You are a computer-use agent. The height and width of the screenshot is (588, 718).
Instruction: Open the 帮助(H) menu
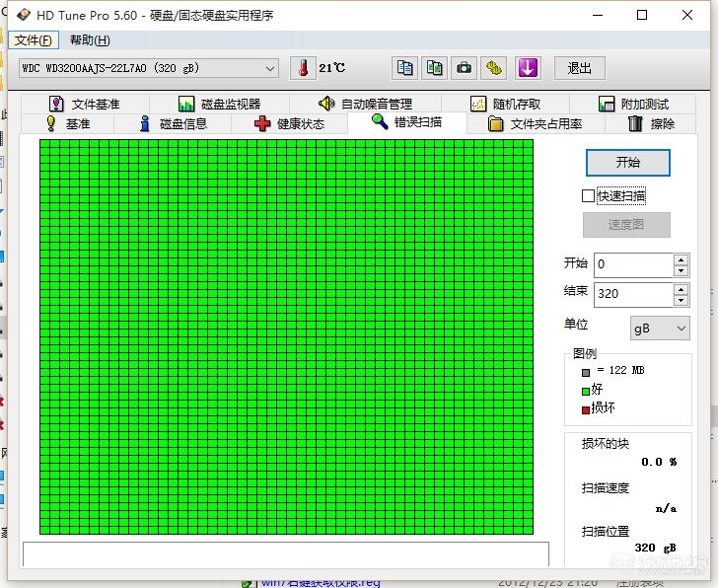click(90, 40)
